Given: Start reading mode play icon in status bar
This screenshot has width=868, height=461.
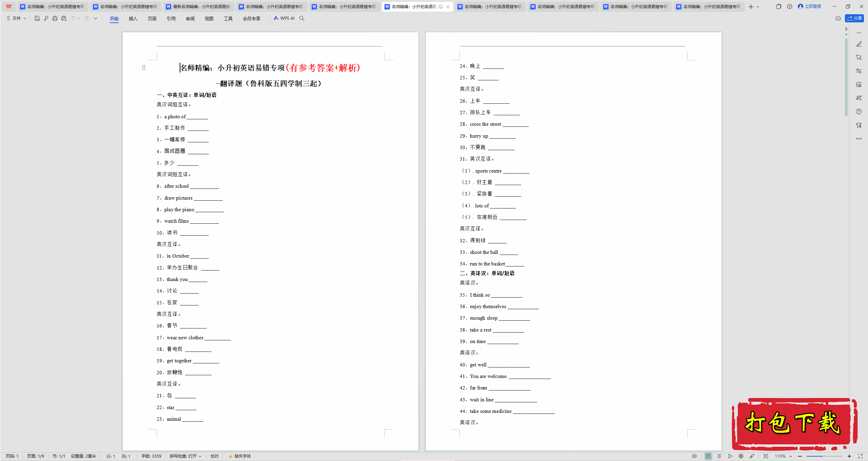Looking at the screenshot, I should [730, 456].
